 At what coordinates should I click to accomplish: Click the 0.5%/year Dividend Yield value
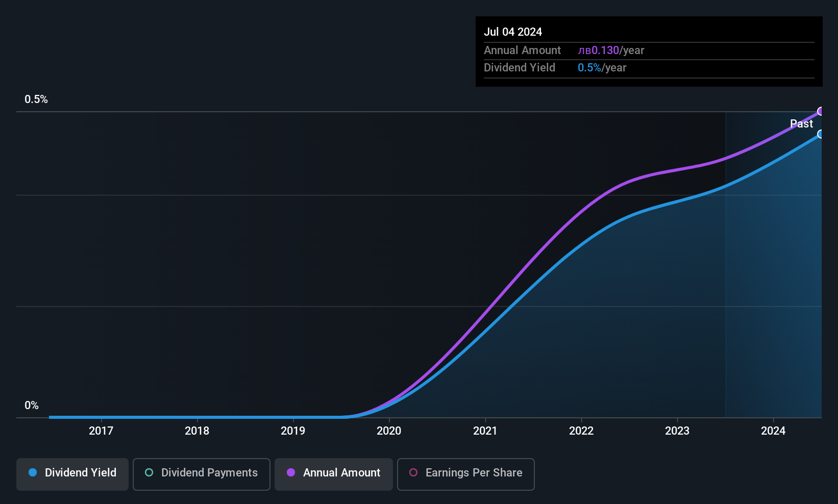(x=602, y=68)
